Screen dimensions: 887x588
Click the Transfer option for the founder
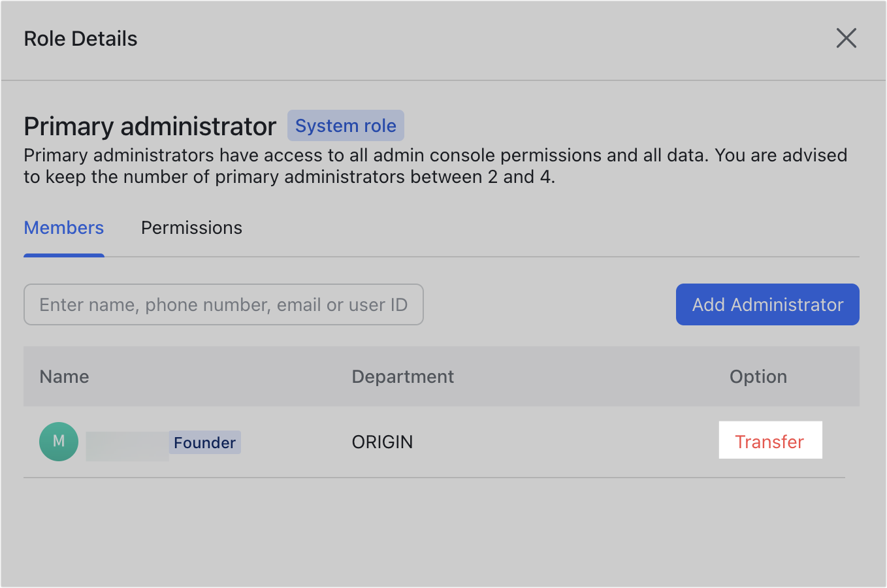pos(770,441)
